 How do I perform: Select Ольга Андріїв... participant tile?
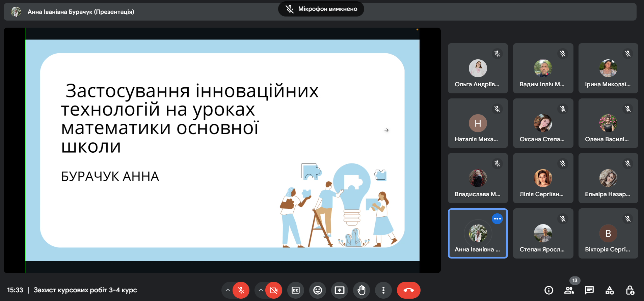click(478, 68)
